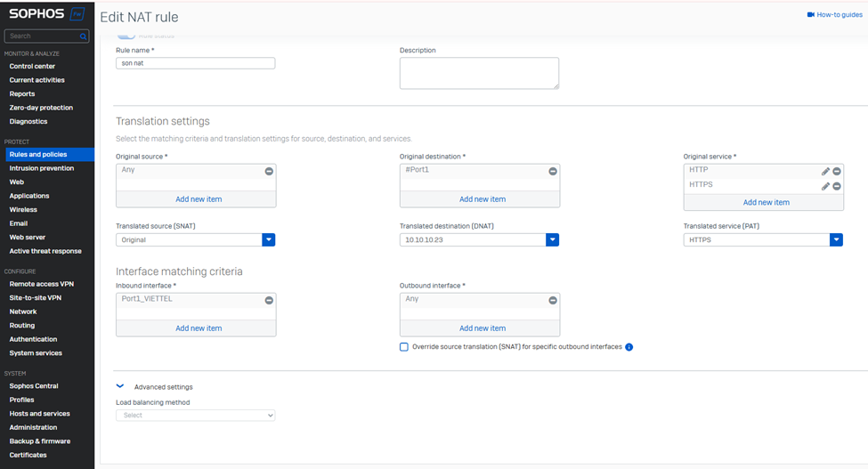The width and height of the screenshot is (868, 469).
Task: Enable Override source translation checkbox
Action: [x=404, y=347]
